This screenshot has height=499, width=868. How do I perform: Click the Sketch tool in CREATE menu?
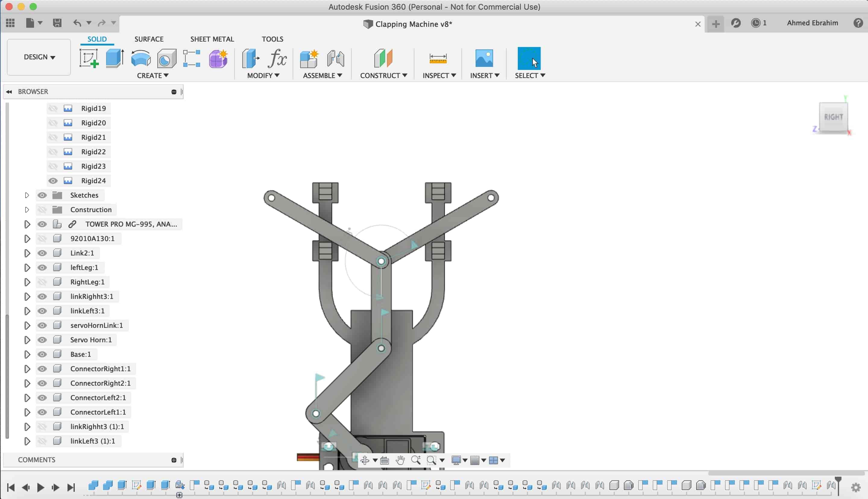tap(90, 58)
